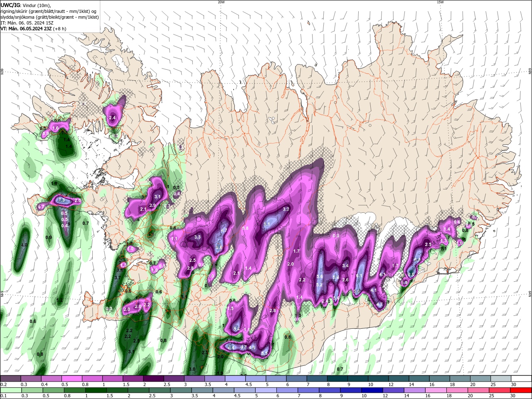Click the dark teal 8 swatch in top legend

point(337,379)
